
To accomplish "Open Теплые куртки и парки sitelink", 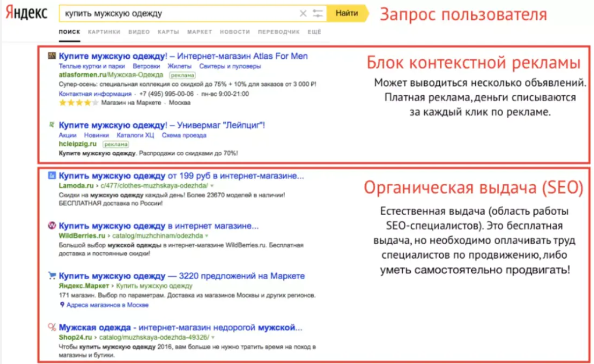I will pos(92,66).
